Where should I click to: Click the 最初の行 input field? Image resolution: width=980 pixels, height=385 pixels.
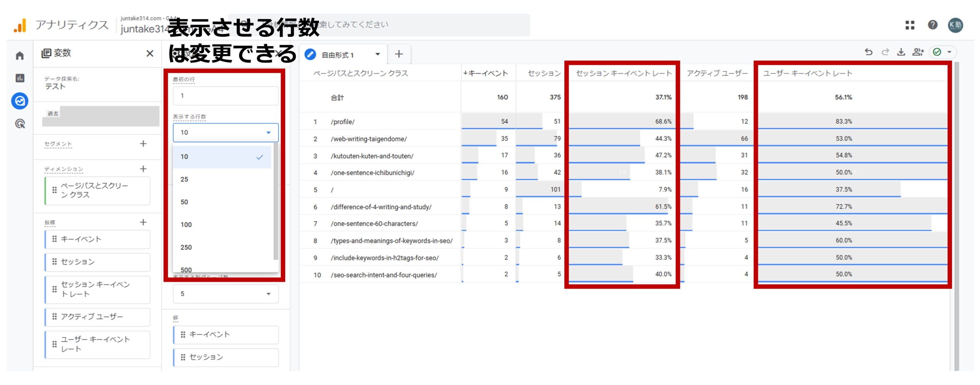pyautogui.click(x=225, y=95)
